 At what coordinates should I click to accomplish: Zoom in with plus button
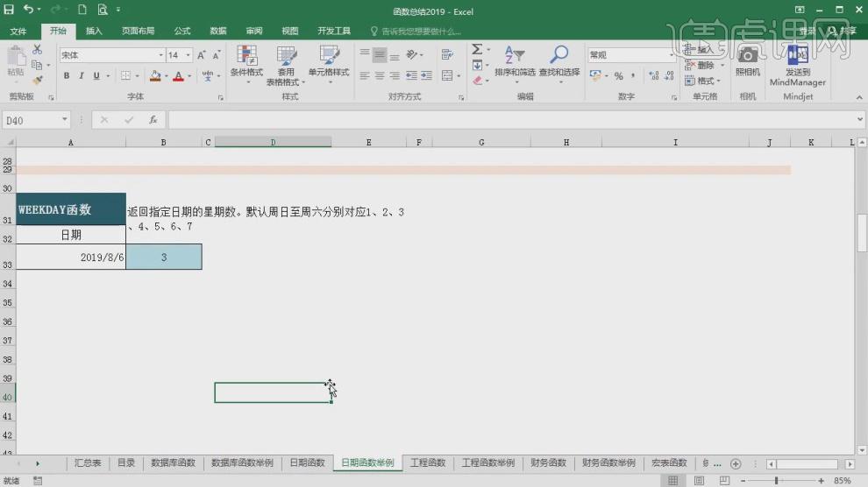point(821,480)
